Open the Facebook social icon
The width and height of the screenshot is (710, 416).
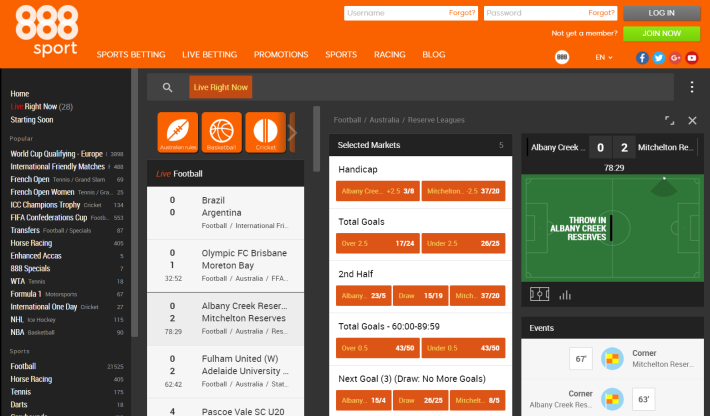pos(642,58)
